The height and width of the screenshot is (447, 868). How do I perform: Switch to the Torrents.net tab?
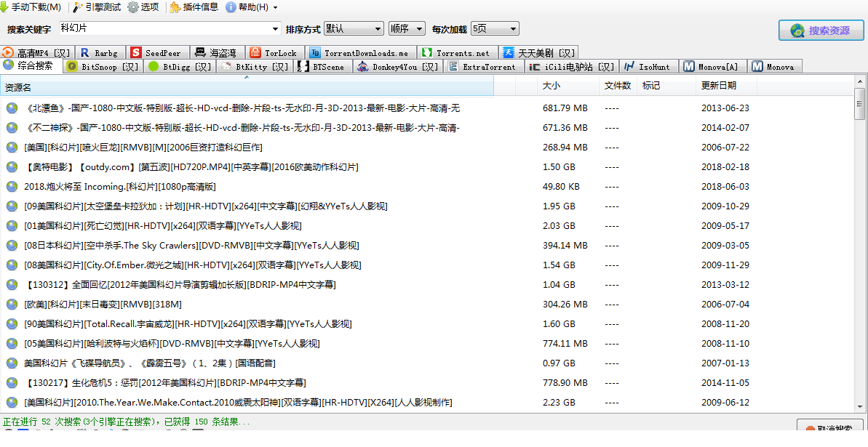457,53
